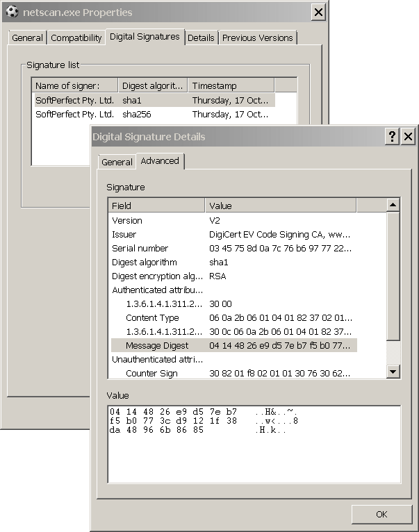Click the signature fields scrollbar thumb
This screenshot has height=532, width=419.
click(393, 276)
